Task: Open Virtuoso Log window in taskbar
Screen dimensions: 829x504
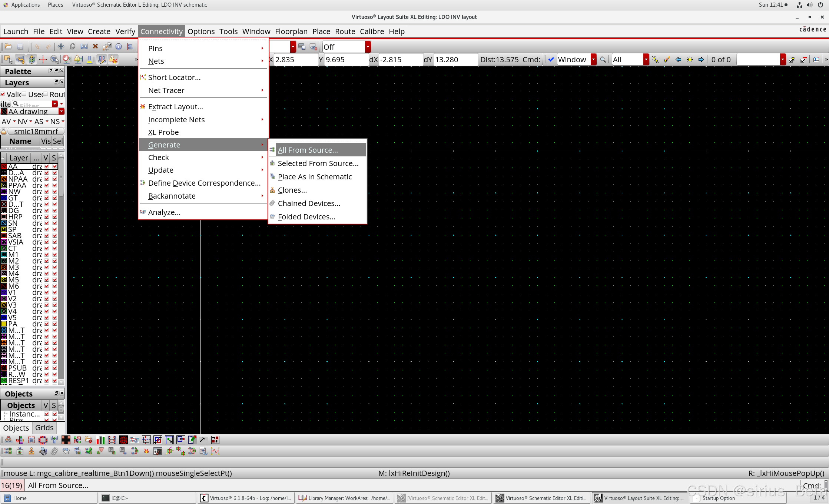Action: pos(245,498)
